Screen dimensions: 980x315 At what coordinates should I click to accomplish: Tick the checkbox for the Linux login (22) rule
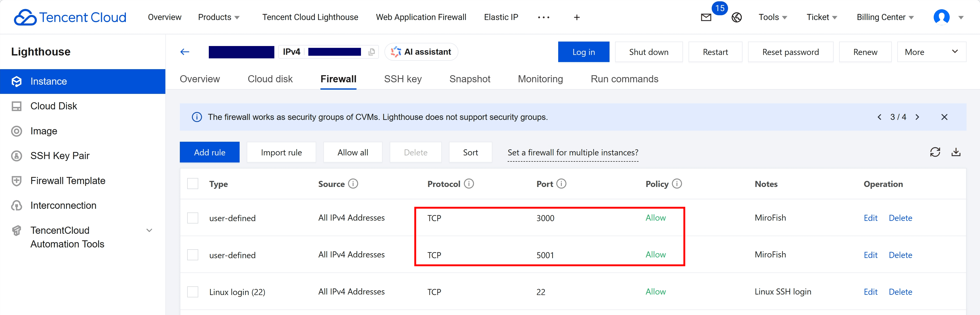coord(193,292)
